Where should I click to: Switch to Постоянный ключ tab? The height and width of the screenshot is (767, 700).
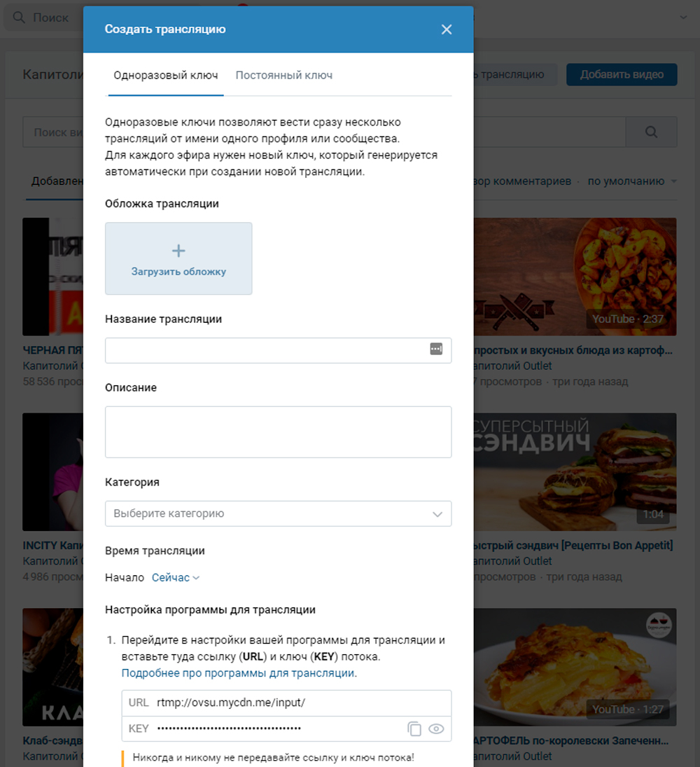tap(284, 76)
